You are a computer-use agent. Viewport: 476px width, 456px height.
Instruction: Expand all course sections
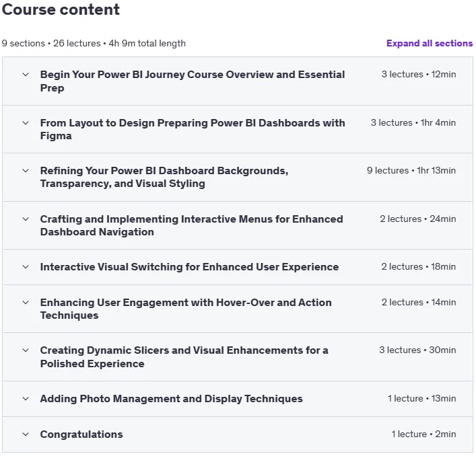click(x=430, y=43)
